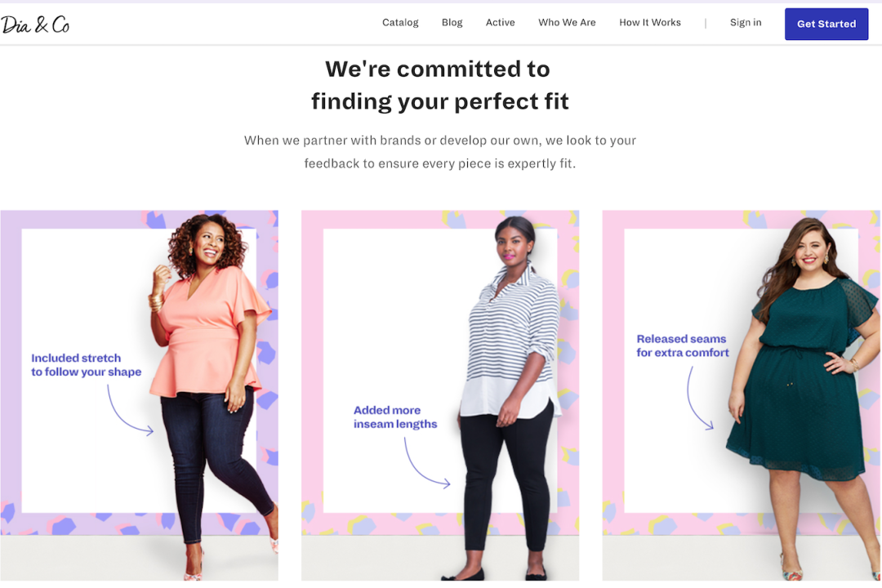Click the 'Added more inseam lengths' caption

coord(395,417)
